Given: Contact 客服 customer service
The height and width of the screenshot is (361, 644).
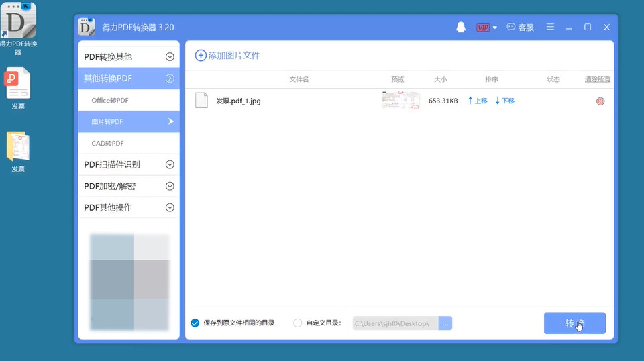Looking at the screenshot, I should [521, 27].
